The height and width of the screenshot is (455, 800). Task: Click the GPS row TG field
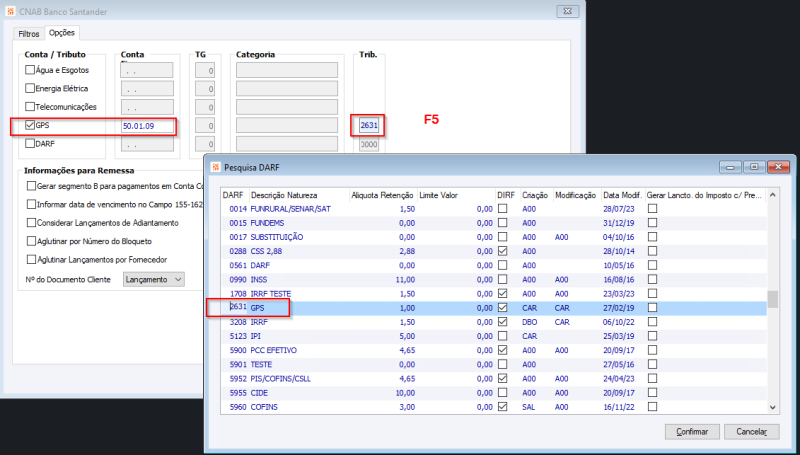(205, 125)
